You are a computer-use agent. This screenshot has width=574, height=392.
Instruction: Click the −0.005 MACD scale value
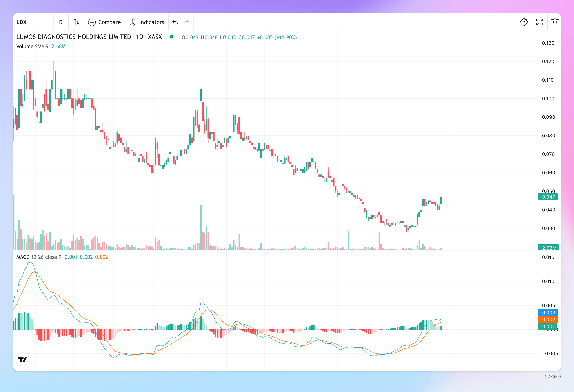point(550,354)
